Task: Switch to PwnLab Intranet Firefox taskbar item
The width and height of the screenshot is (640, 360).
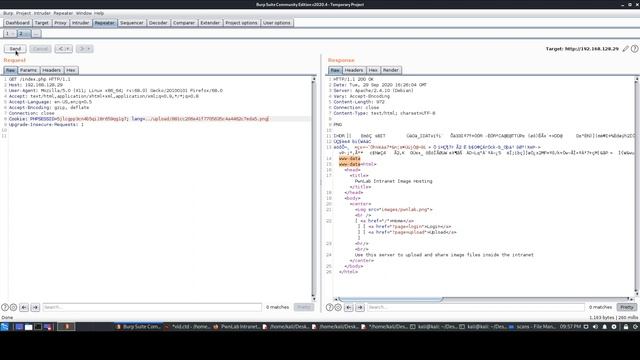Action: point(236,327)
